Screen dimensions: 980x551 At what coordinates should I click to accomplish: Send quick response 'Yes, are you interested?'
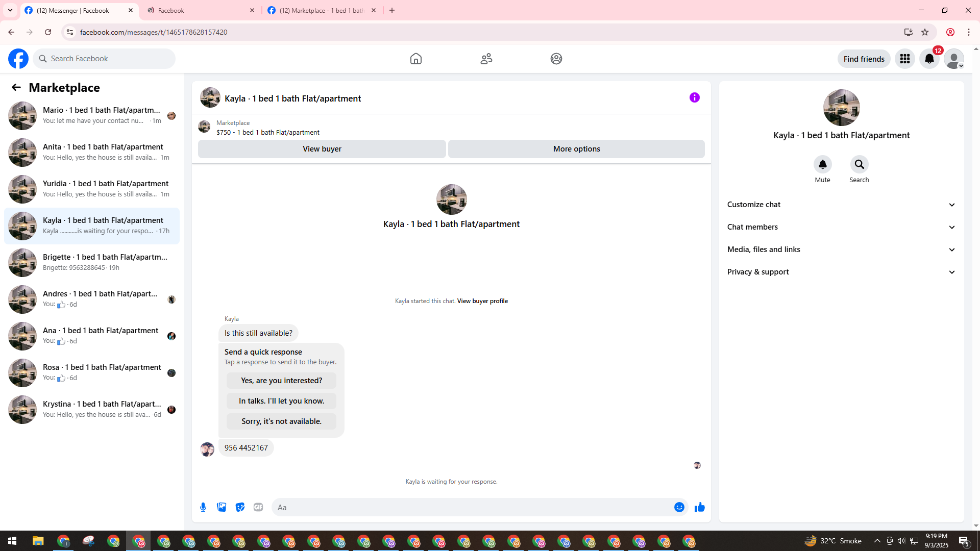pos(282,381)
